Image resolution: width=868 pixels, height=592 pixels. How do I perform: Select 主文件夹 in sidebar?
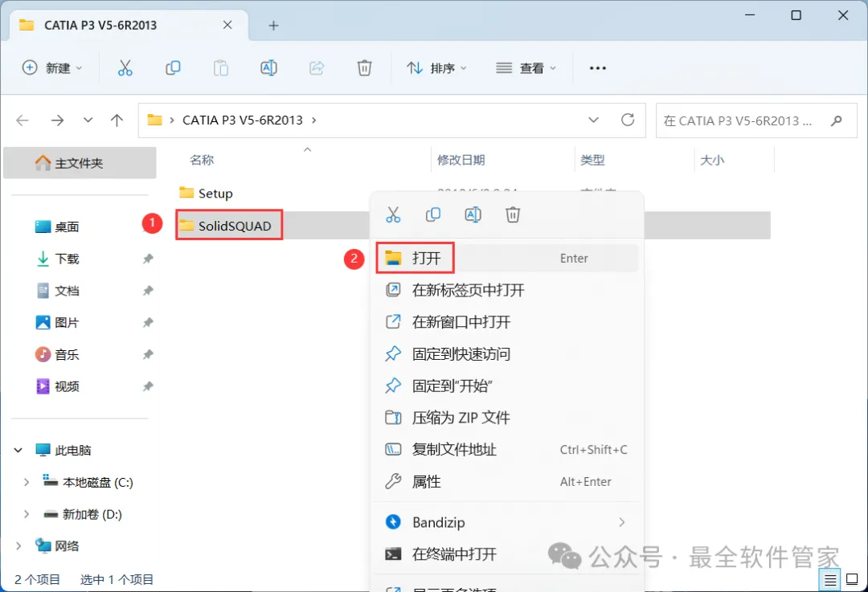point(80,163)
